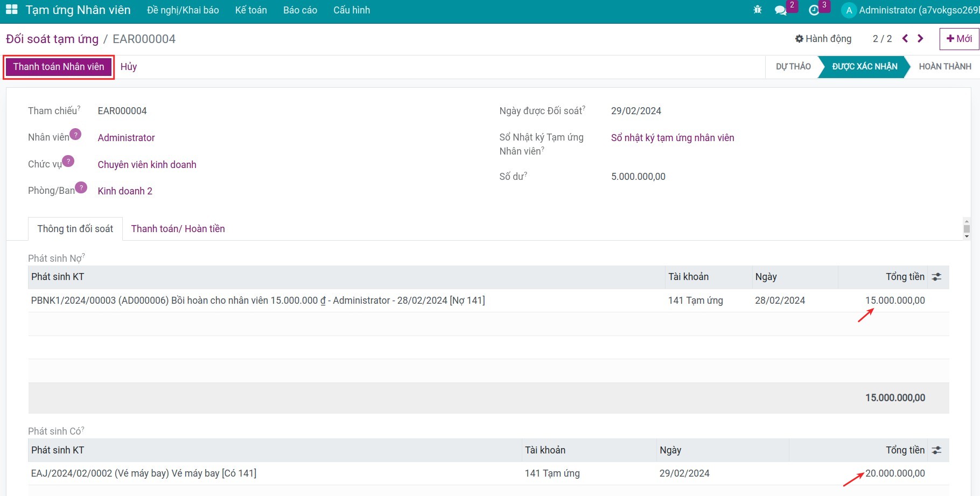Screen dimensions: 980x496
Task: Click the PBNK1/2024/00003 debit entry row
Action: (488, 301)
